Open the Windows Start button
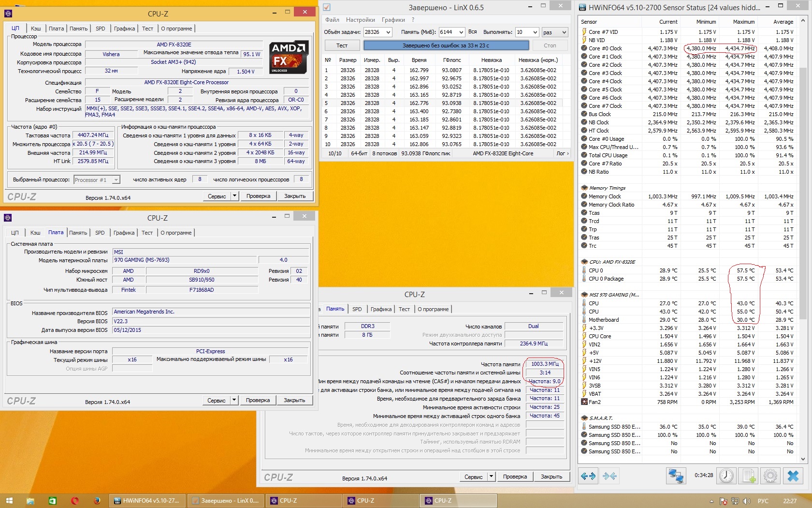Viewport: 812px width, 508px height. pyautogui.click(x=9, y=501)
